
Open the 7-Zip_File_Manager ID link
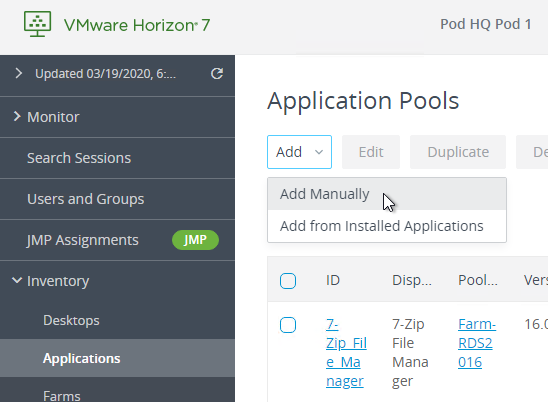[x=346, y=353]
